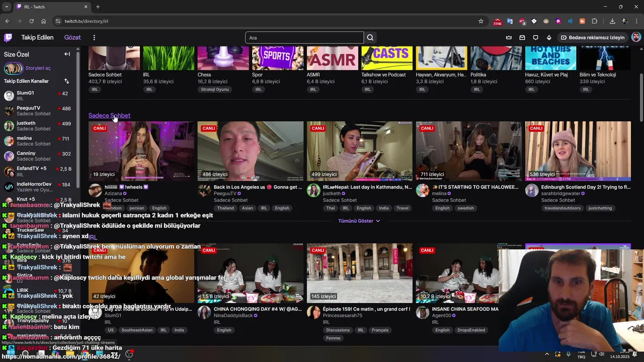Screen dimensions: 644x362
Task: Open PeeguuTV stream thumbnail with 486 izleyici
Action: click(x=251, y=151)
